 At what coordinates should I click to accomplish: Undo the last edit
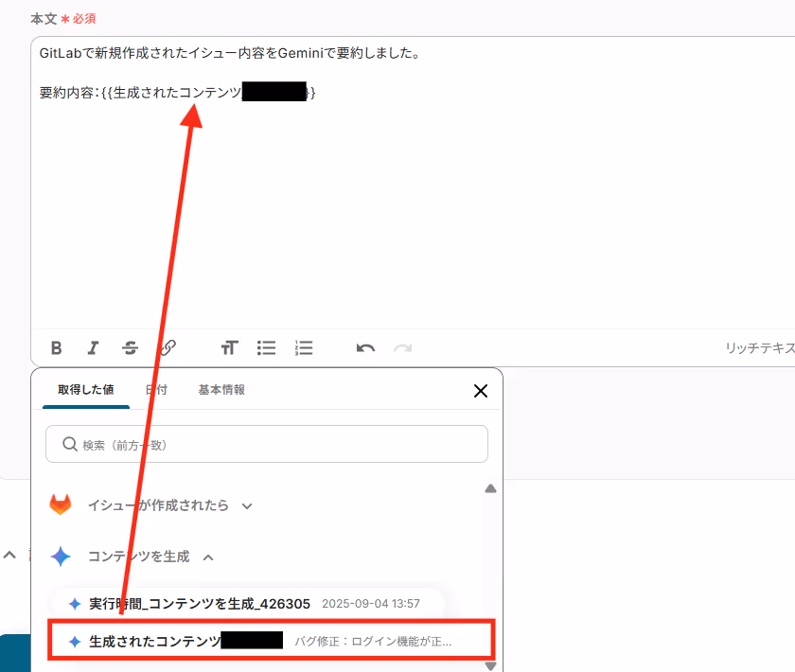click(365, 348)
